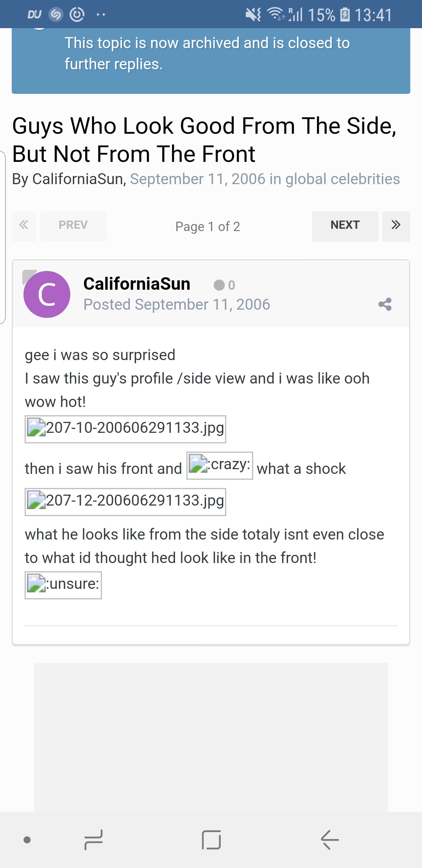
Task: Open CaliforniaSun author link under title
Action: coord(78,179)
